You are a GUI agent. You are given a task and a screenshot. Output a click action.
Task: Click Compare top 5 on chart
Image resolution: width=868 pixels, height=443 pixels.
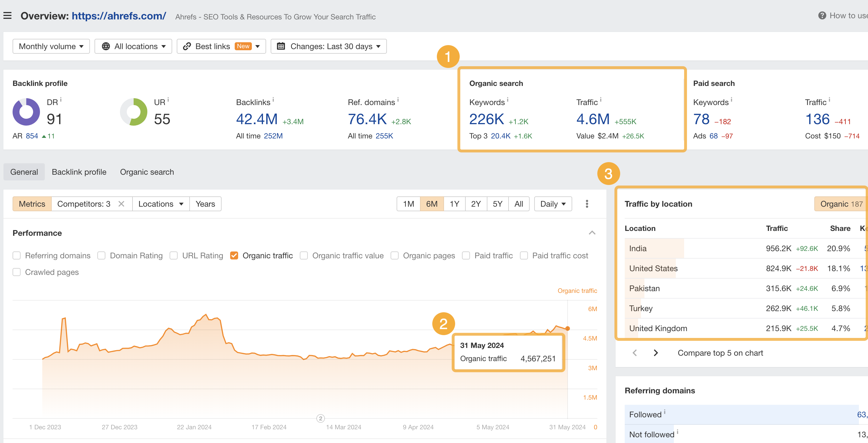pyautogui.click(x=720, y=353)
